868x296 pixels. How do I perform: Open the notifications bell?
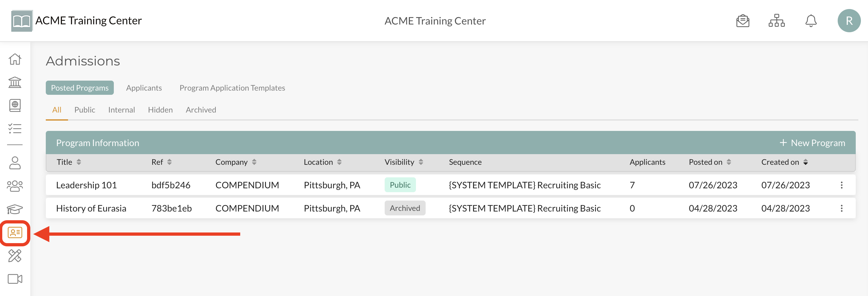(x=810, y=21)
